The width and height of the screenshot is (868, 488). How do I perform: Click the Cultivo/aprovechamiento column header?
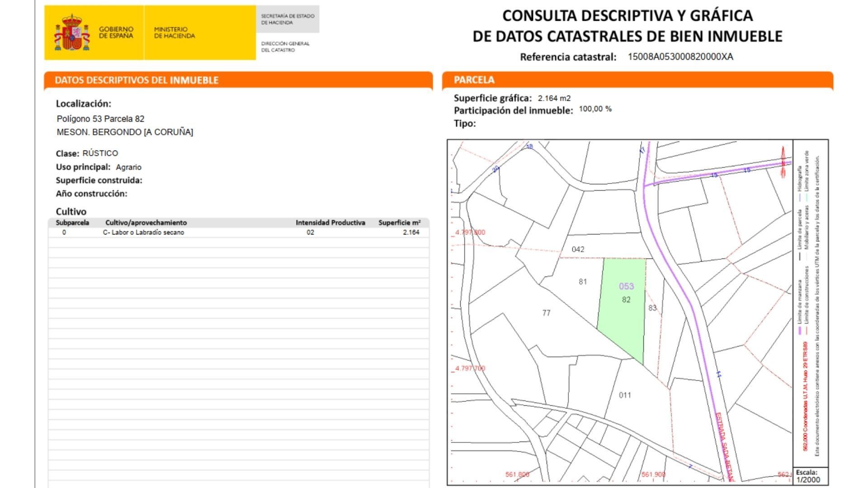coord(146,222)
